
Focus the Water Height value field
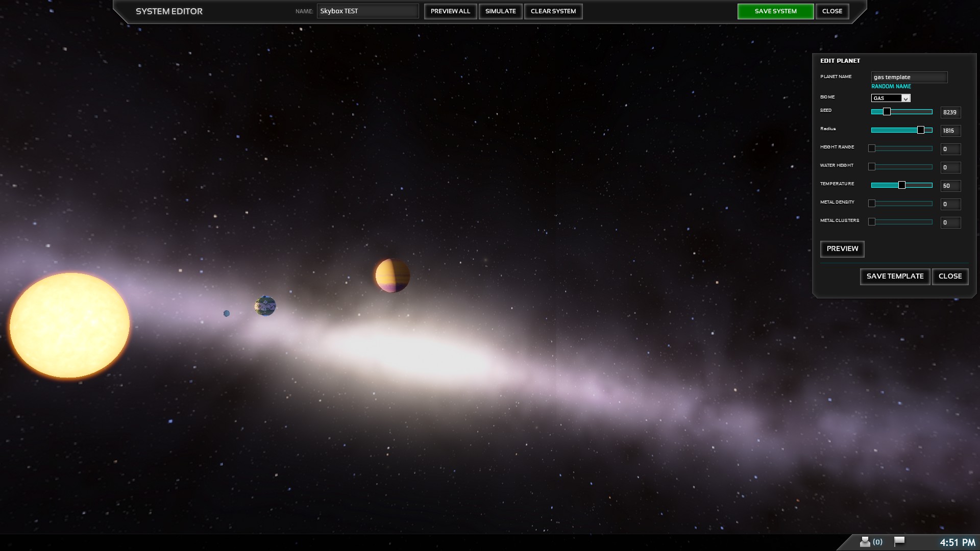pos(950,167)
